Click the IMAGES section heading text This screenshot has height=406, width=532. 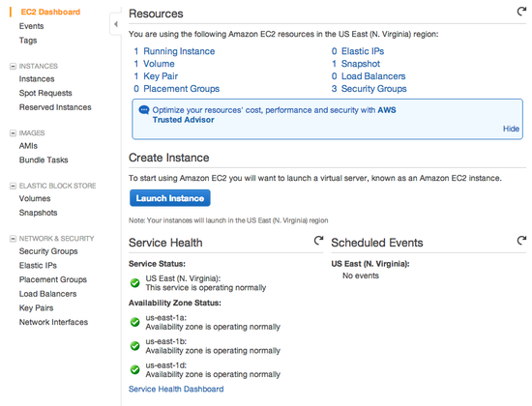pyautogui.click(x=32, y=133)
